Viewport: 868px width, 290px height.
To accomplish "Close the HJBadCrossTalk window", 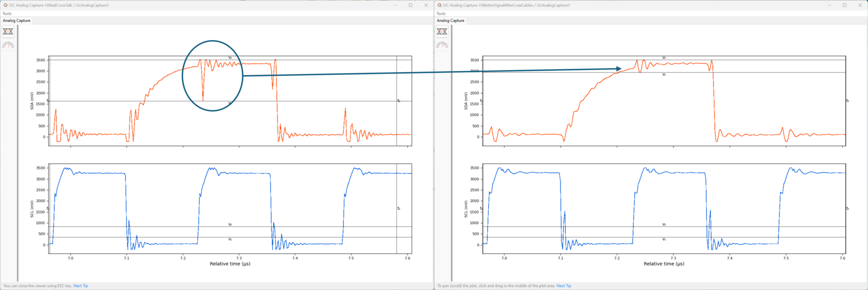I will pos(426,5).
